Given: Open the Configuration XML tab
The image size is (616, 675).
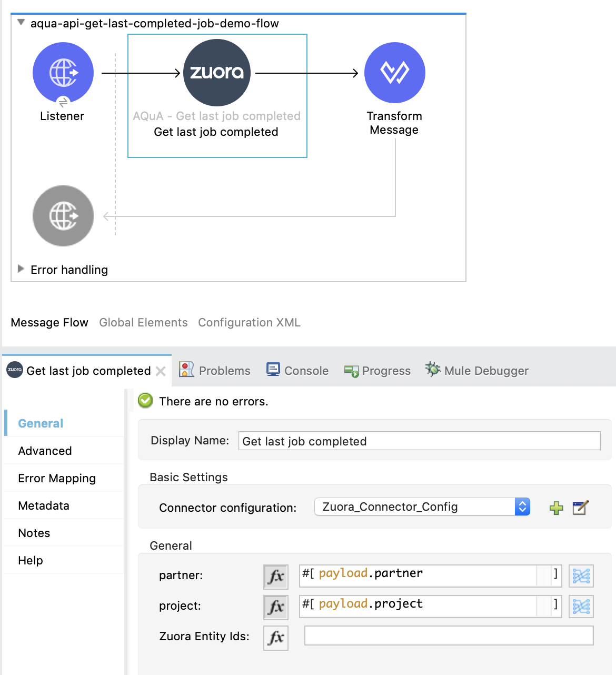Looking at the screenshot, I should [249, 322].
